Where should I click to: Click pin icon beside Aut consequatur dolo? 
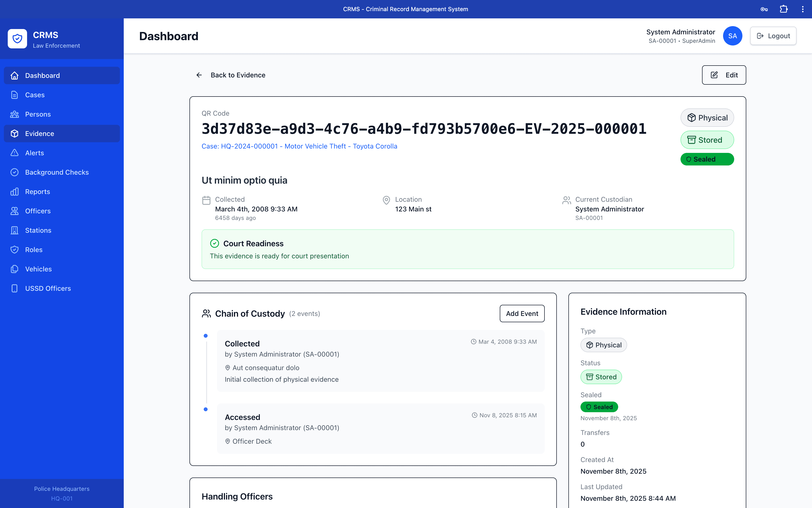tap(227, 368)
